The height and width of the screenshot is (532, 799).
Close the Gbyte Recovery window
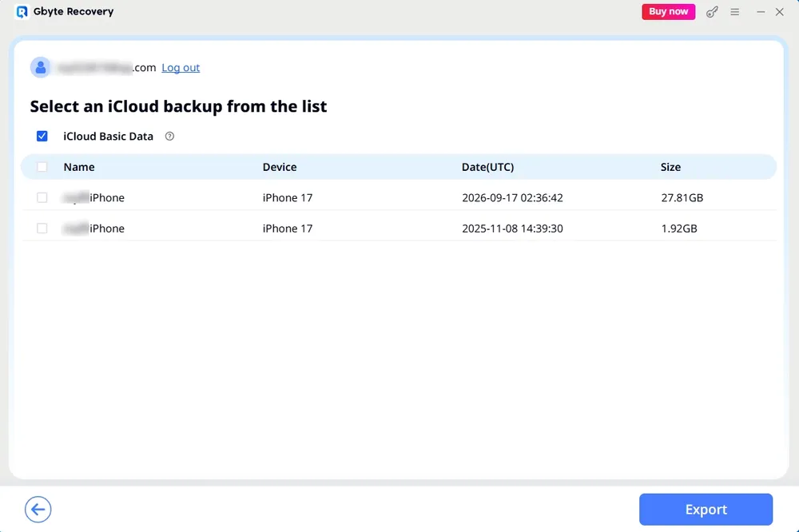tap(779, 12)
